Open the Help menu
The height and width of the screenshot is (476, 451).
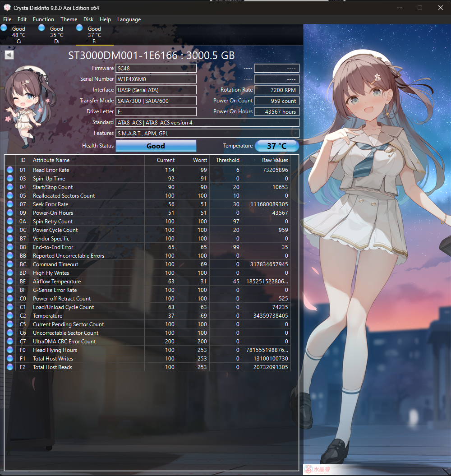106,19
